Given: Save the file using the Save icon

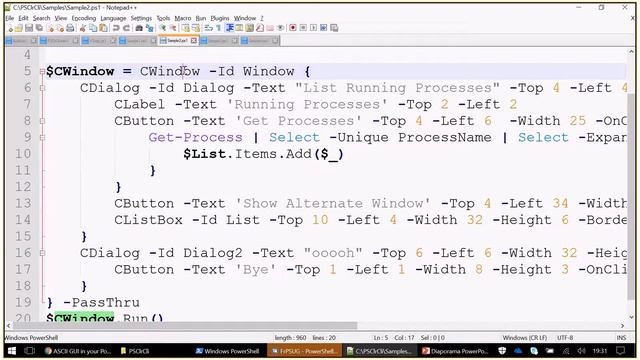Looking at the screenshot, I should tap(29, 28).
